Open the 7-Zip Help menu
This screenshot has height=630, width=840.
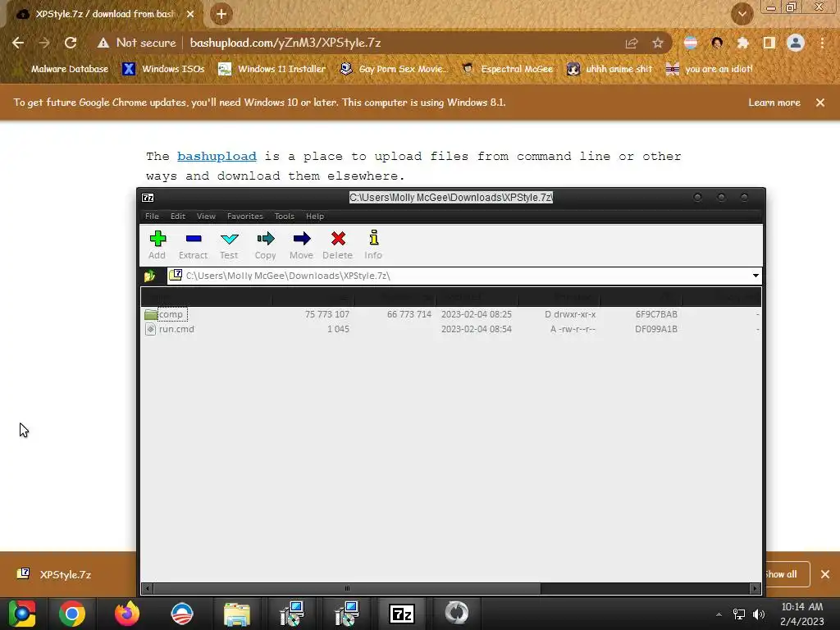[x=315, y=217]
